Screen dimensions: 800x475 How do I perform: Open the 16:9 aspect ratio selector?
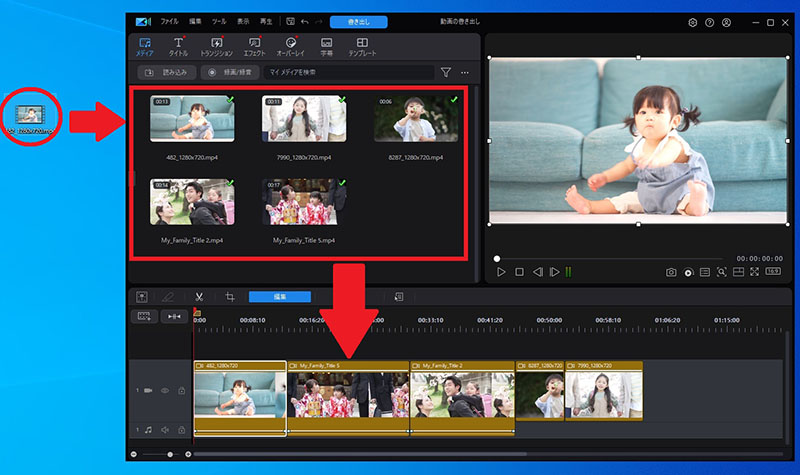click(x=773, y=271)
